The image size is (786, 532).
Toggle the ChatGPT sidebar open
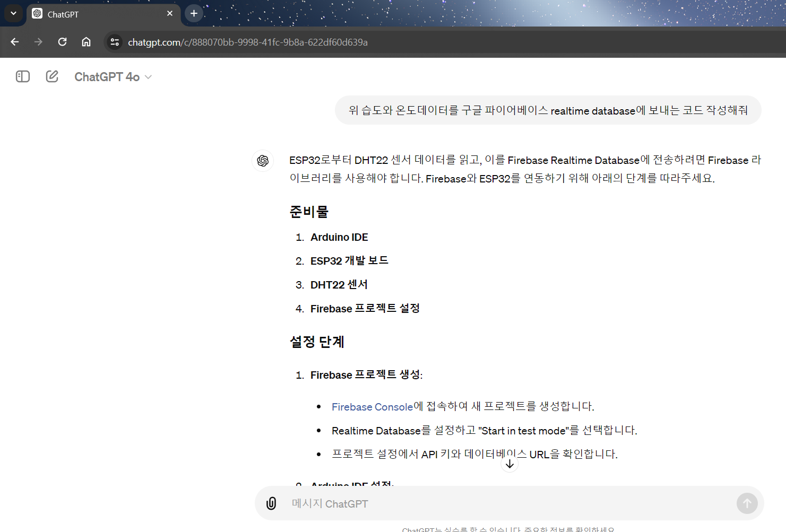23,76
